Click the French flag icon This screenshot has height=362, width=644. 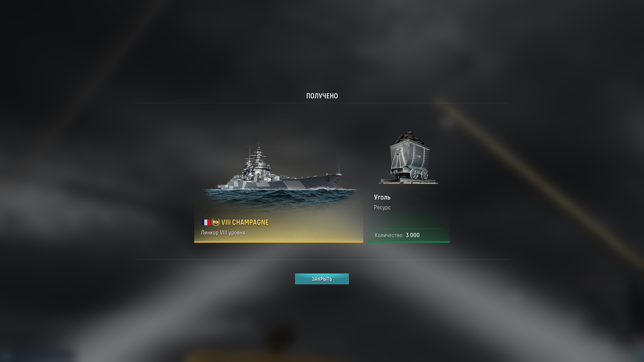pos(205,222)
